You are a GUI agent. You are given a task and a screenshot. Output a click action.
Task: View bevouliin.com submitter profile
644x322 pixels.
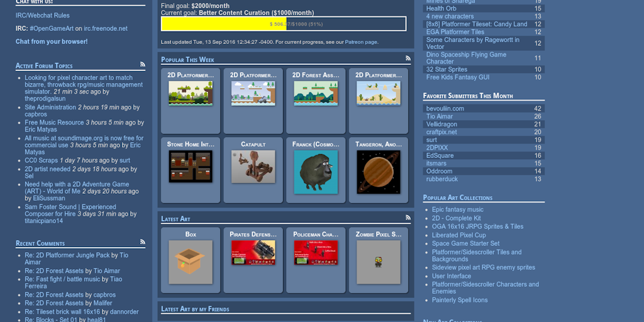tap(445, 109)
